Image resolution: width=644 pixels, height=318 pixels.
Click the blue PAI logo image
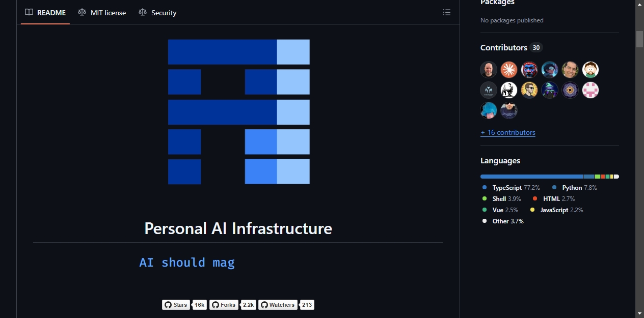pyautogui.click(x=238, y=111)
